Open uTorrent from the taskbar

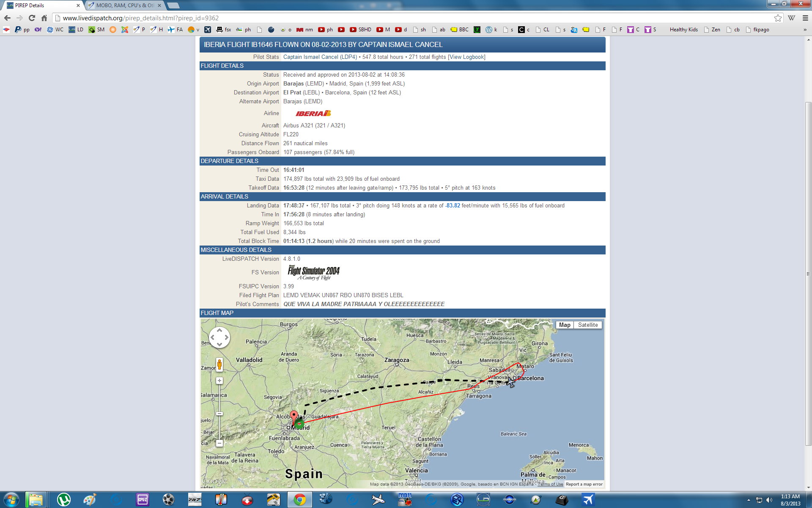[63, 500]
